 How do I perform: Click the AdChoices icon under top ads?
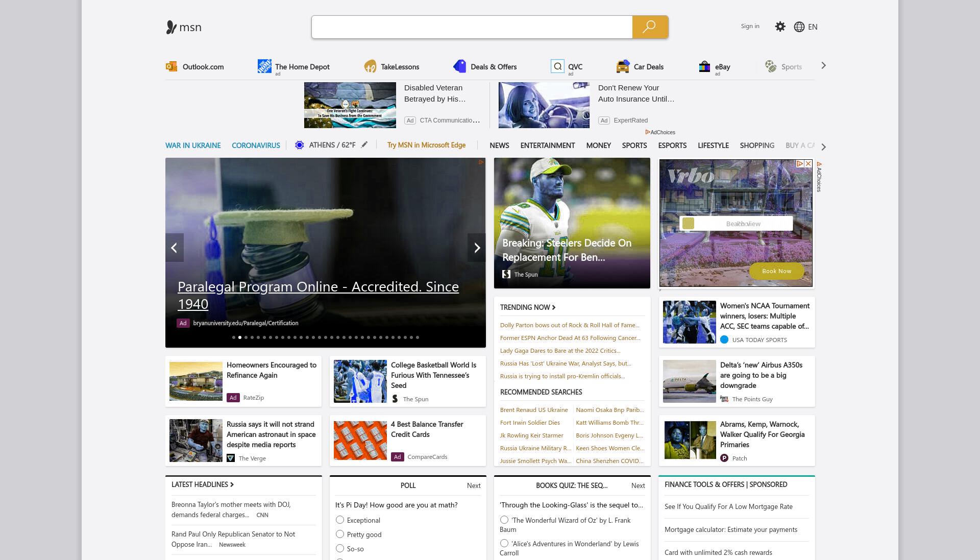click(x=648, y=132)
